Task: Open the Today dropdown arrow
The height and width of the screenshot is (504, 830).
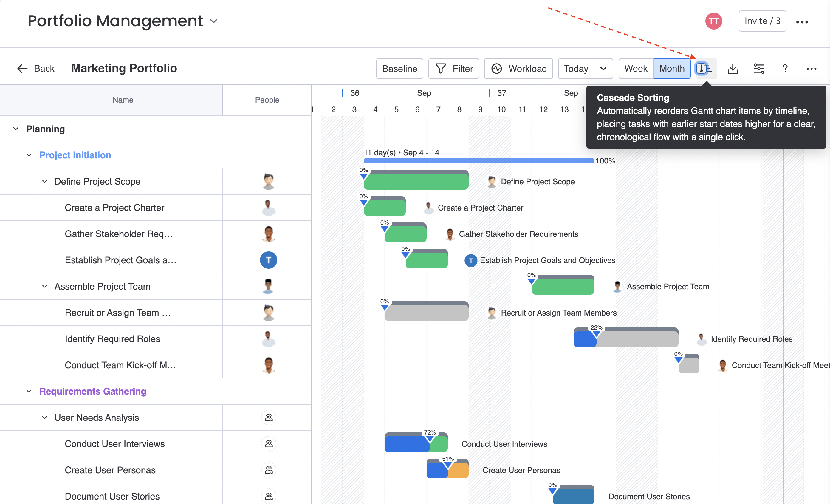Action: coord(603,68)
